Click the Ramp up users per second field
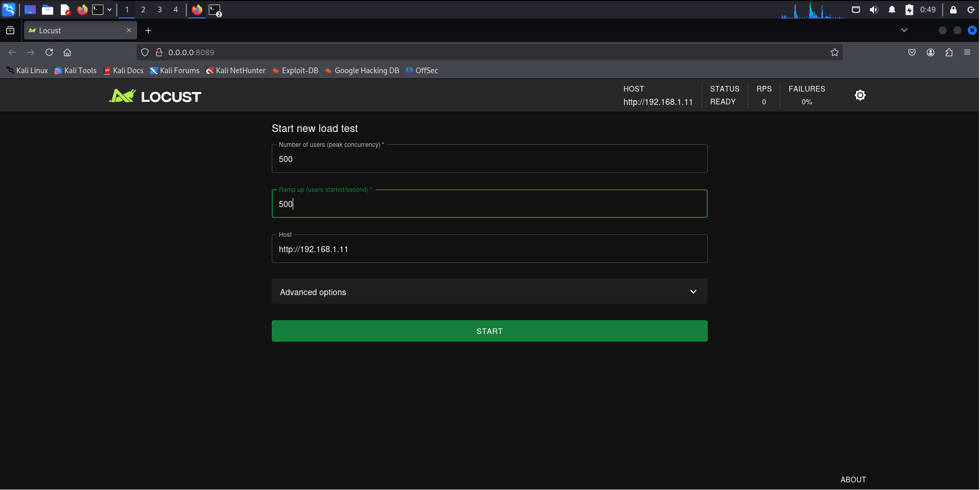980x490 pixels. click(490, 204)
